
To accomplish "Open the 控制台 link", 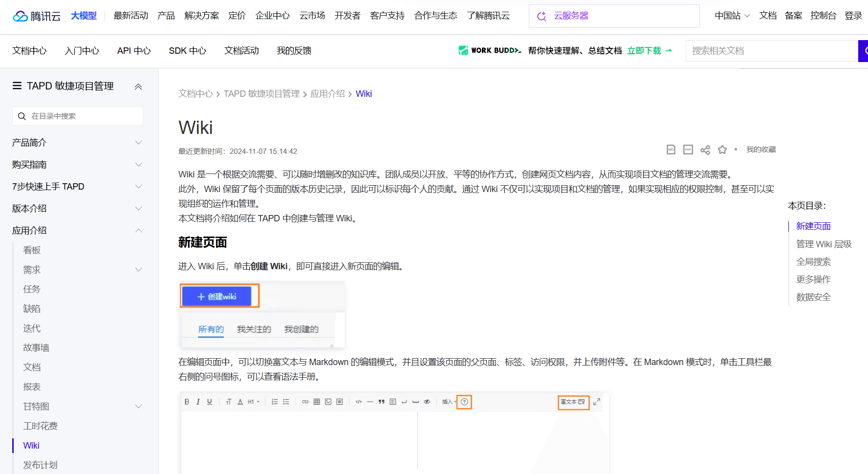I will pyautogui.click(x=823, y=16).
